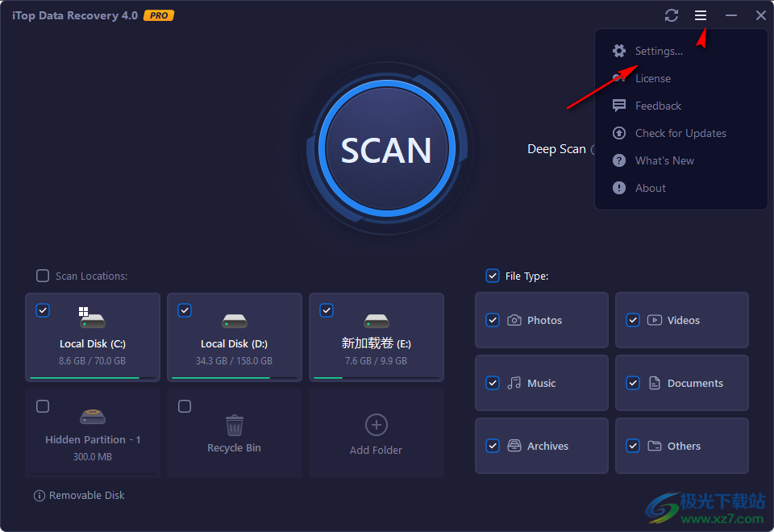Click the refresh icon in the title bar

[x=672, y=15]
